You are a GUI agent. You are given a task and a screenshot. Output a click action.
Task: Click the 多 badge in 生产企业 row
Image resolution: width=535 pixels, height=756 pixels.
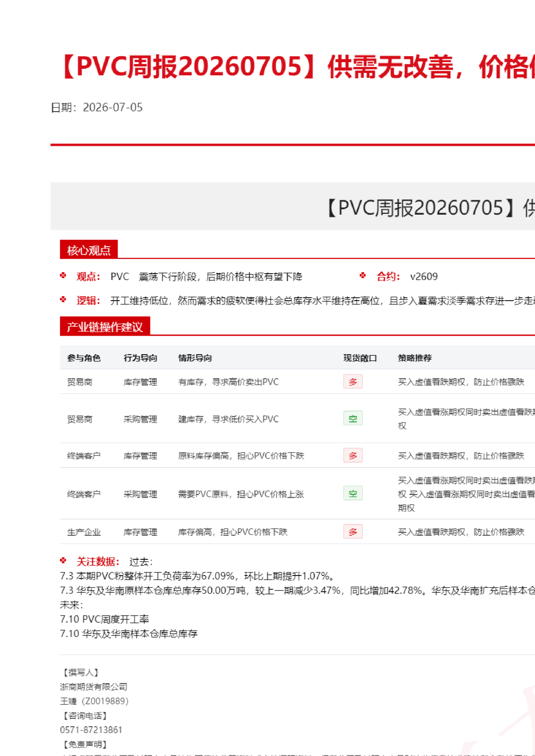click(x=353, y=532)
